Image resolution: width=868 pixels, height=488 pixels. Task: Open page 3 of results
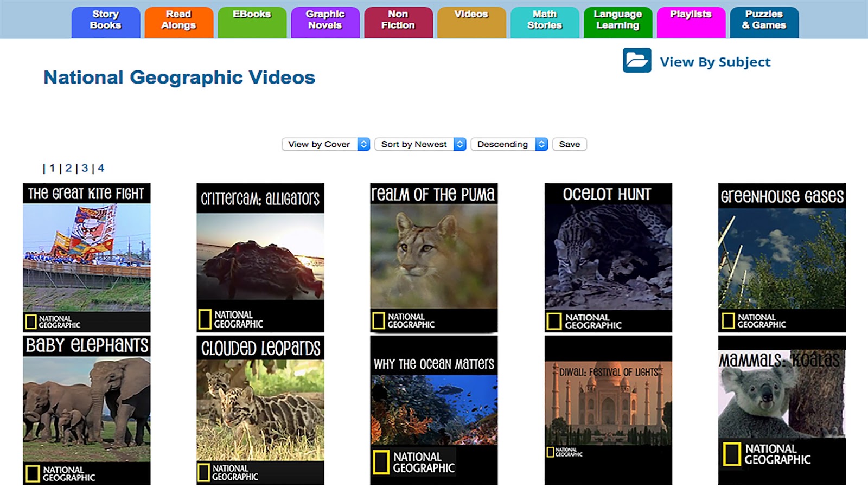click(x=85, y=168)
